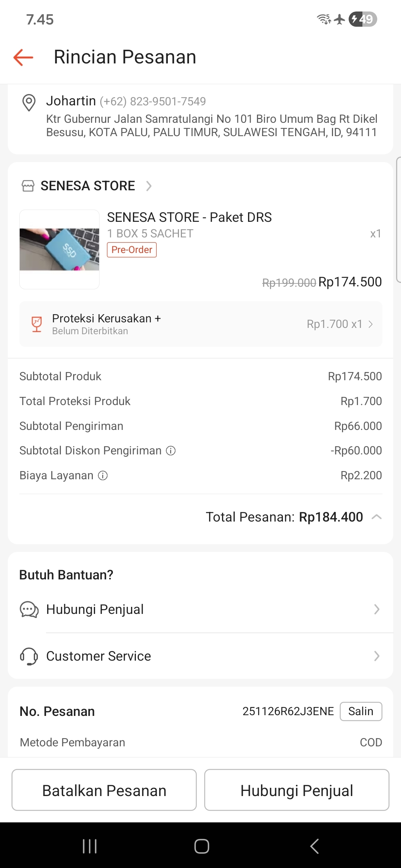Open SENESA STORE page chevron
The height and width of the screenshot is (868, 401).
pos(149,186)
